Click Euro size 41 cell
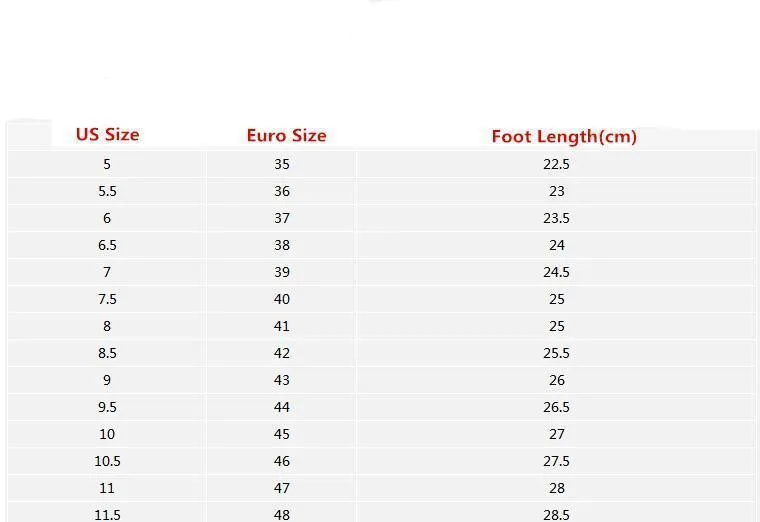 pos(282,326)
